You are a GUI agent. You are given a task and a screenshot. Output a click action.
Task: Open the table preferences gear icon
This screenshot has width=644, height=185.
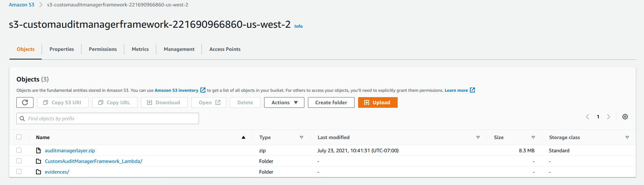tap(625, 117)
